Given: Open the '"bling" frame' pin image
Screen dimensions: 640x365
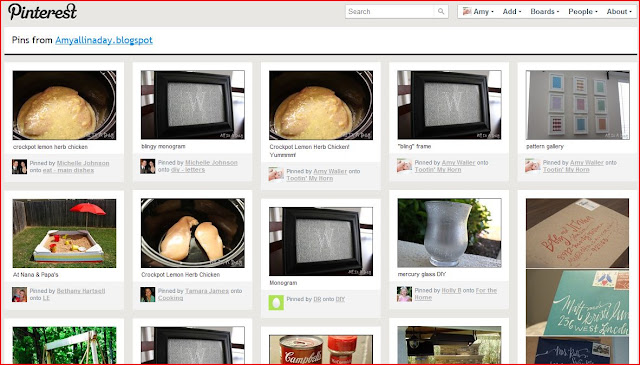Looking at the screenshot, I should tap(449, 105).
